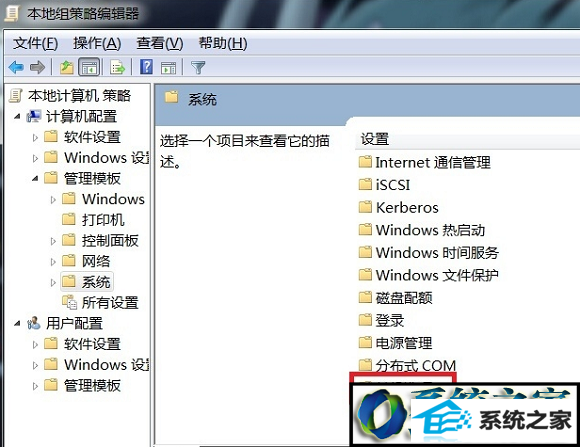Viewport: 580px width, 447px height.
Task: Expand Windows 设置 under 用户配置
Action: 35,365
